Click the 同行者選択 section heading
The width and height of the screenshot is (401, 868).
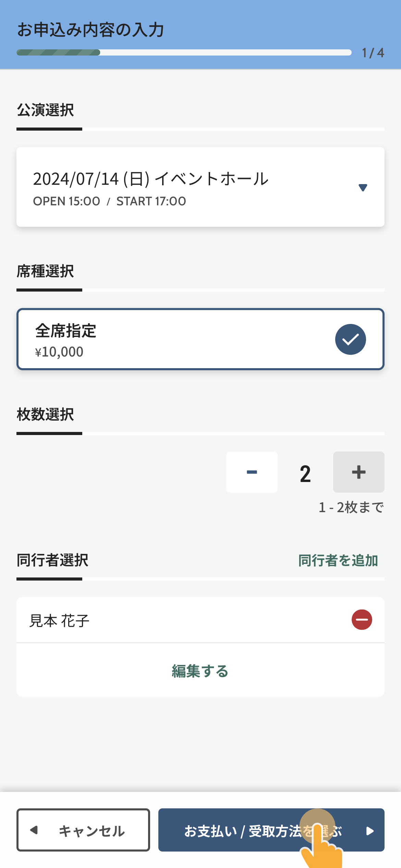coord(52,560)
